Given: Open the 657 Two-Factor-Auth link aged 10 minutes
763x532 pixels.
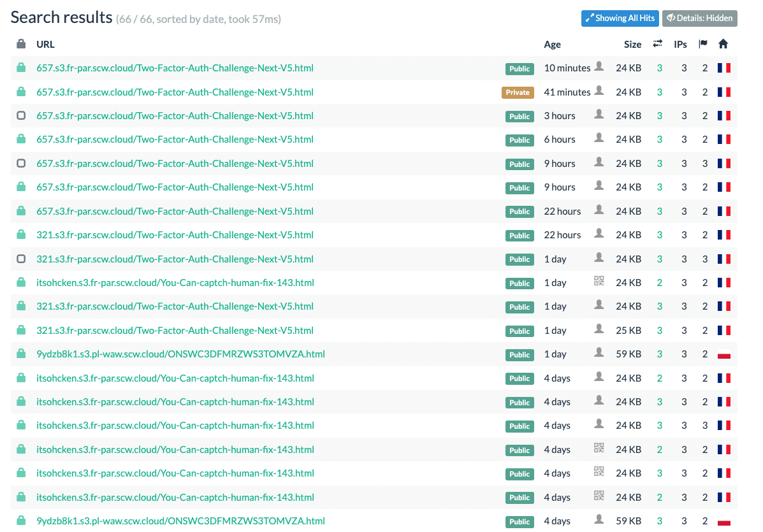Looking at the screenshot, I should [175, 68].
